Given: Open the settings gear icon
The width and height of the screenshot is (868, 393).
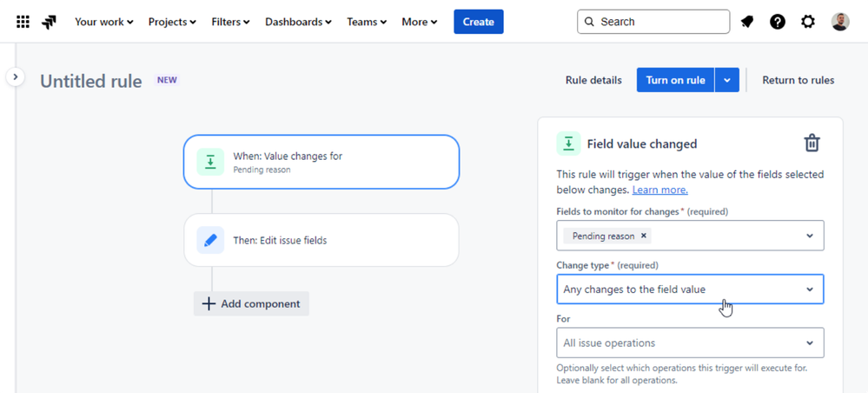Looking at the screenshot, I should 808,22.
